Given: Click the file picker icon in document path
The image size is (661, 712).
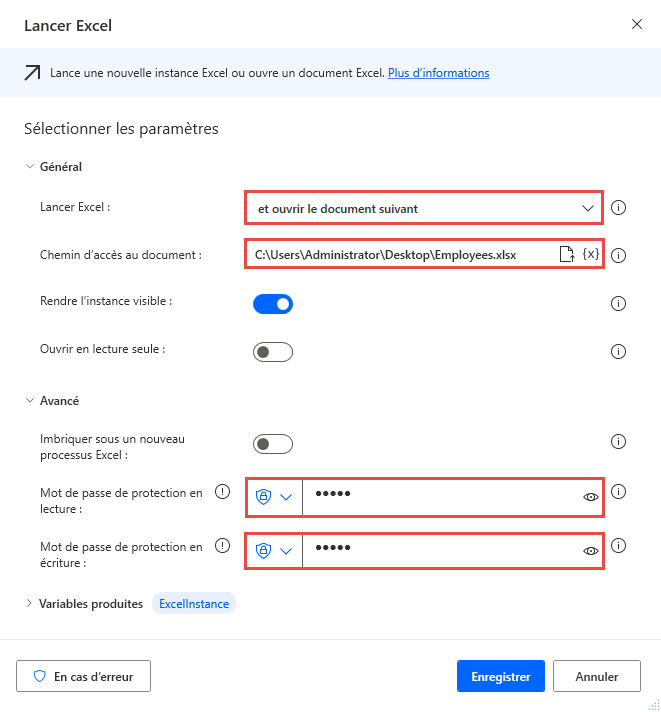Looking at the screenshot, I should 566,255.
